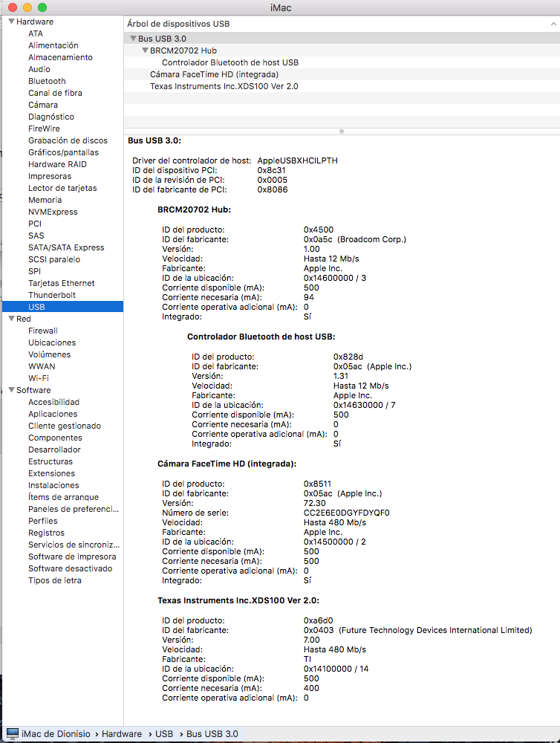Select Impresoras in the sidebar
Viewport: 560px width, 743px height.
[x=50, y=176]
